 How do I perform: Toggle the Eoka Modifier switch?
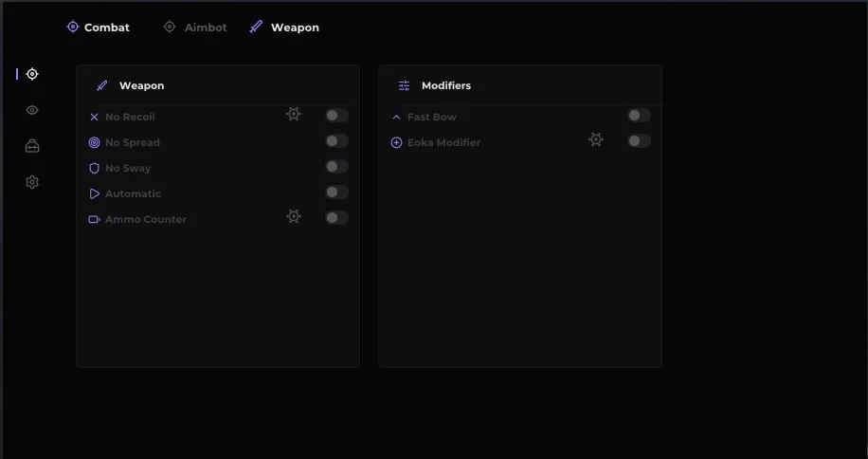coord(639,141)
